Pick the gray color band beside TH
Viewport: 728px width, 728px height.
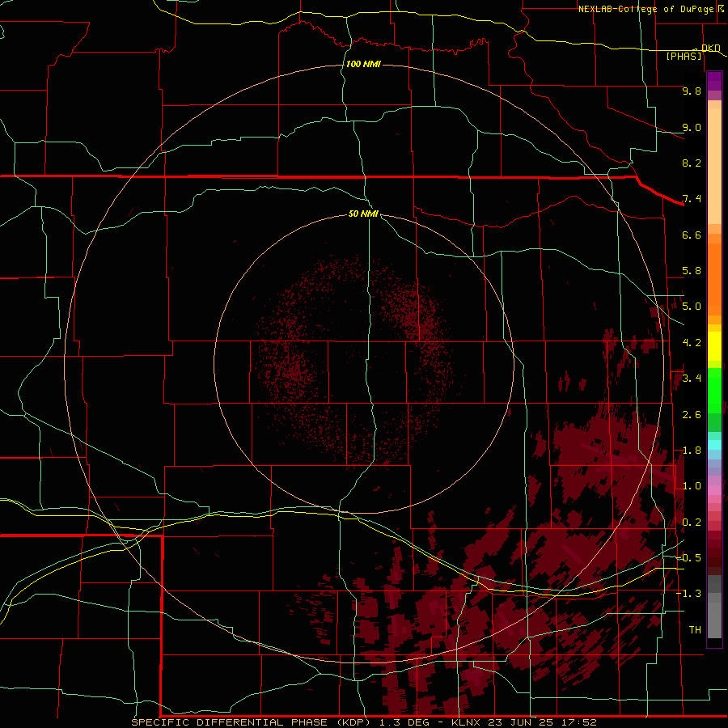(x=714, y=620)
